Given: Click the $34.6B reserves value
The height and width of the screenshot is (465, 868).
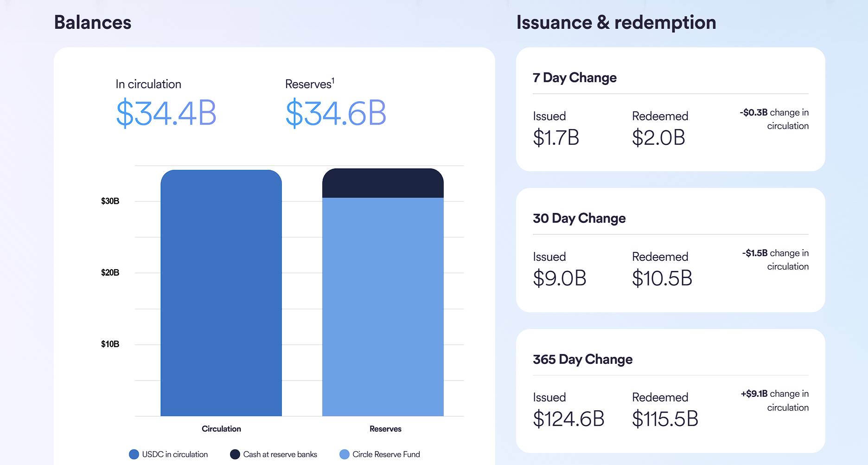Looking at the screenshot, I should [336, 113].
